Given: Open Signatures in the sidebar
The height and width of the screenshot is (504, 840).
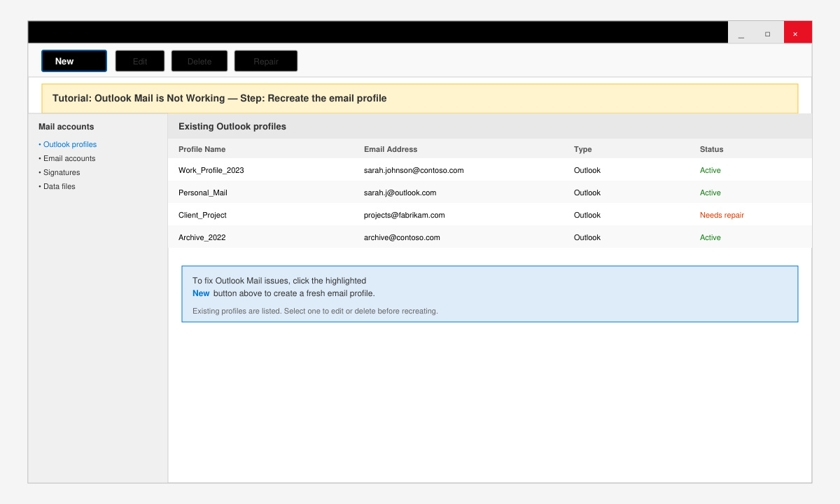Looking at the screenshot, I should [59, 172].
